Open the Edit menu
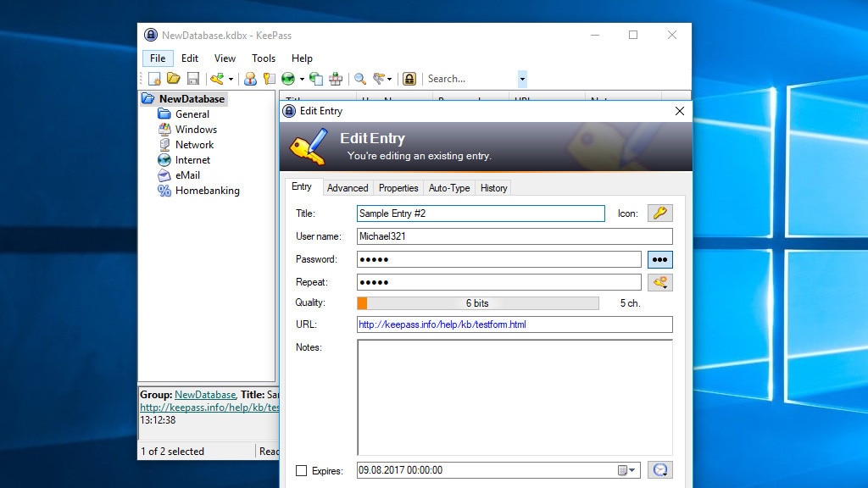Viewport: 868px width, 488px height. [190, 58]
